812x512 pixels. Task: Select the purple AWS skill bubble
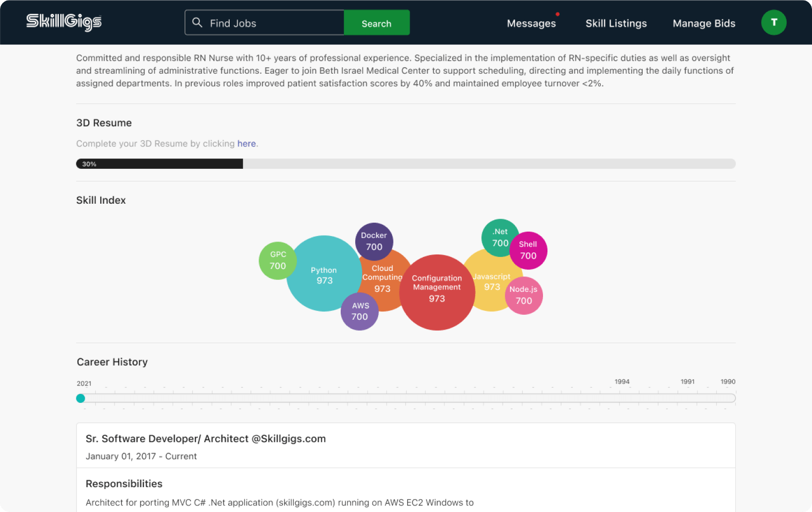359,312
